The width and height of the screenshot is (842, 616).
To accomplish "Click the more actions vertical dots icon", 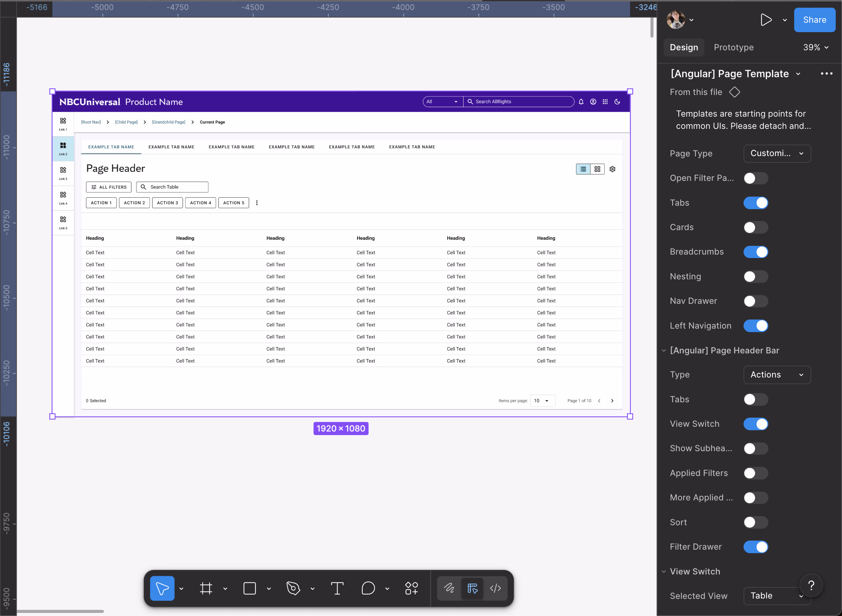I will (x=257, y=203).
